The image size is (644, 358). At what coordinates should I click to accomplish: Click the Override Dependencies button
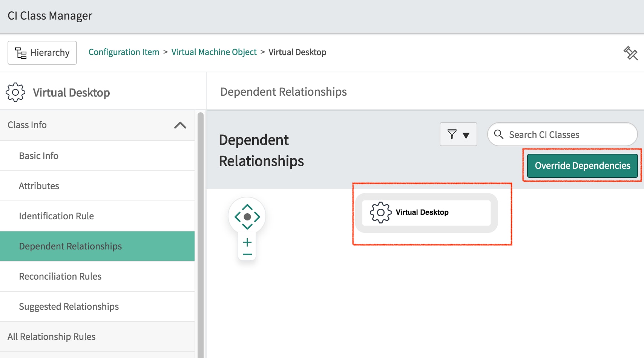pyautogui.click(x=582, y=166)
